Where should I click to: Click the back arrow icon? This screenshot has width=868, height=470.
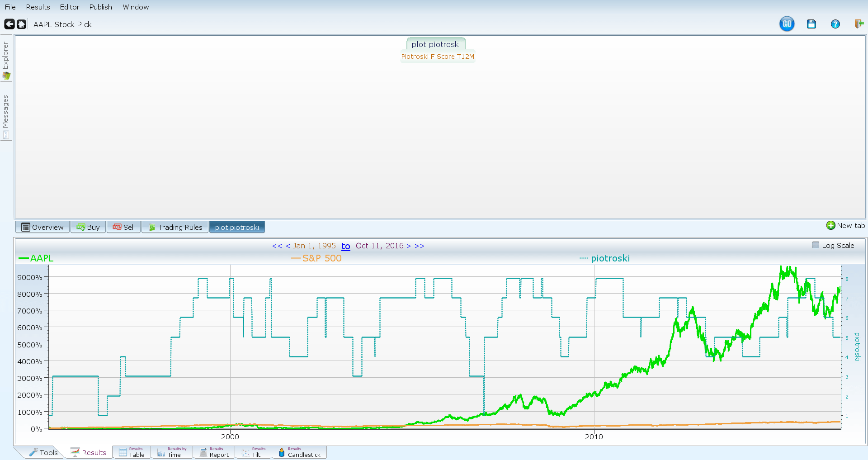coord(9,24)
